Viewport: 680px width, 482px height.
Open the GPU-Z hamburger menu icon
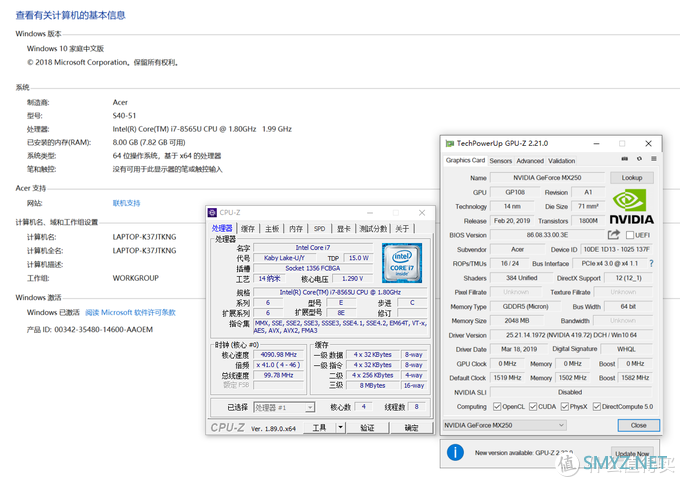654,159
